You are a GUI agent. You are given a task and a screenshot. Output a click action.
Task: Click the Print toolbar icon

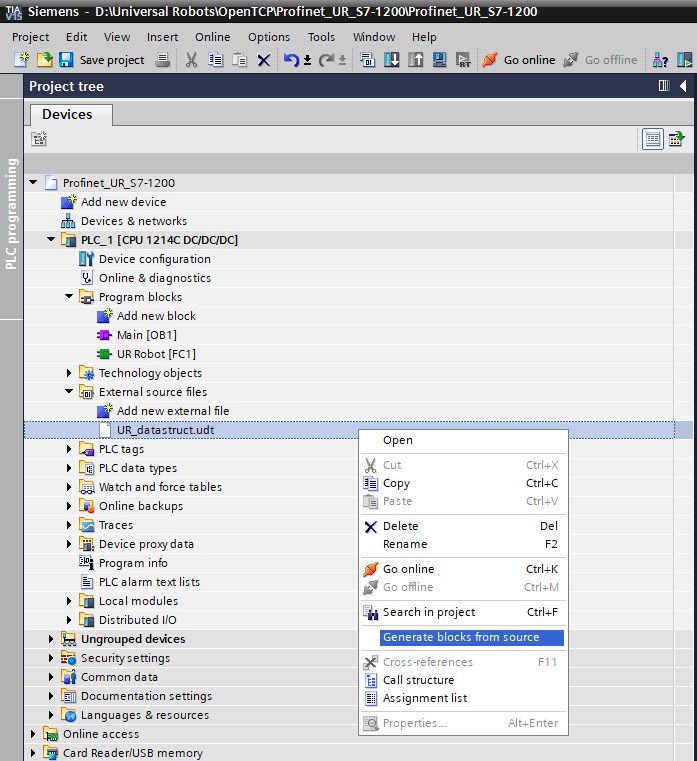pos(163,60)
